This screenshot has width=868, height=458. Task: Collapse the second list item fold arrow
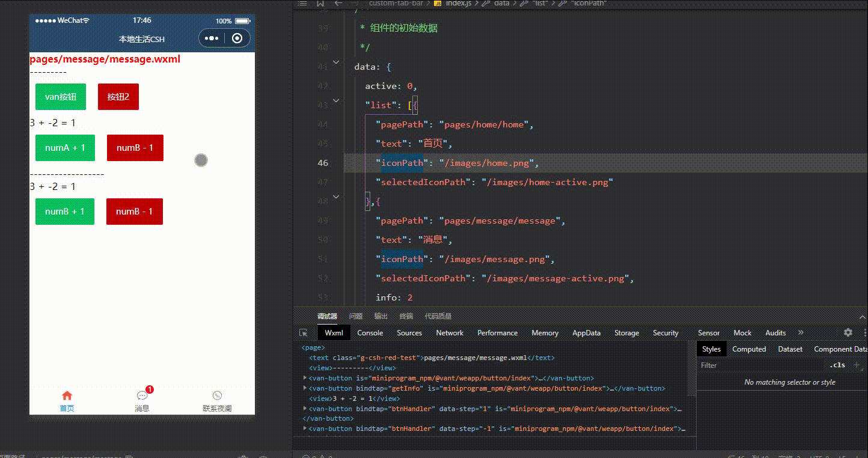tap(336, 197)
